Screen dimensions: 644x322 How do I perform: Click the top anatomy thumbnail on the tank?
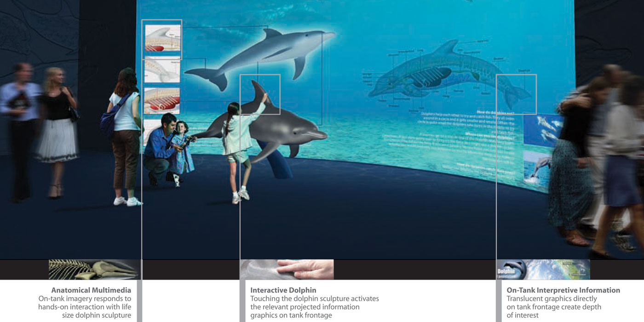[162, 38]
